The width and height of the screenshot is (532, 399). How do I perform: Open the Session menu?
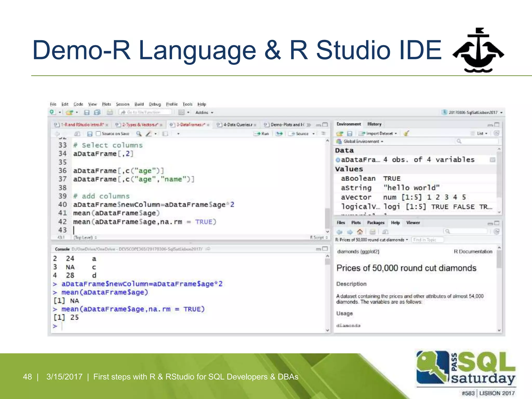pyautogui.click(x=123, y=104)
